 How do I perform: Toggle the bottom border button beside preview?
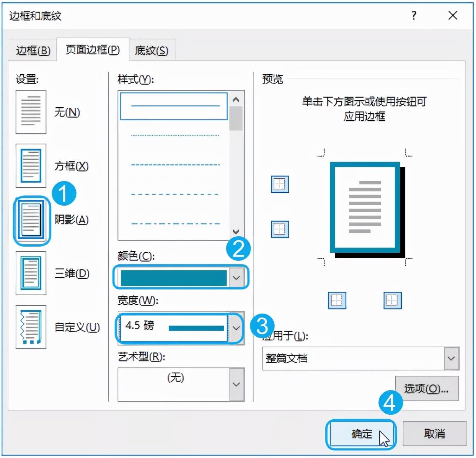coord(280,229)
